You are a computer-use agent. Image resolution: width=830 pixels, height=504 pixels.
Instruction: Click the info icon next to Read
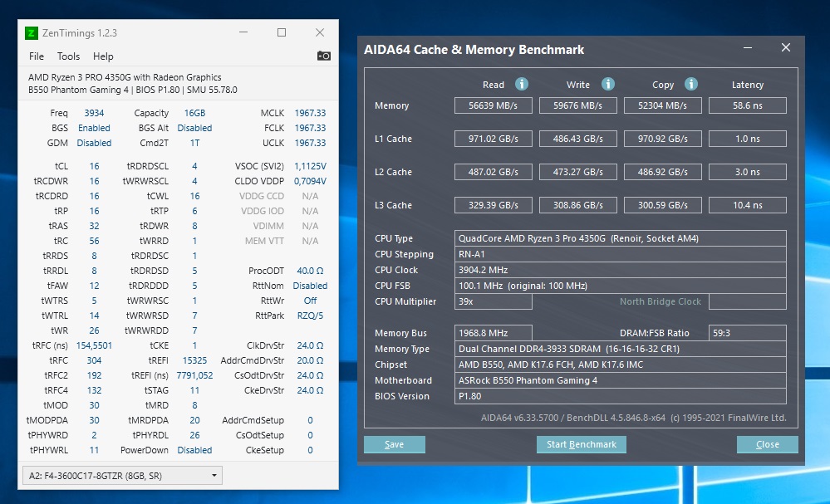(522, 84)
